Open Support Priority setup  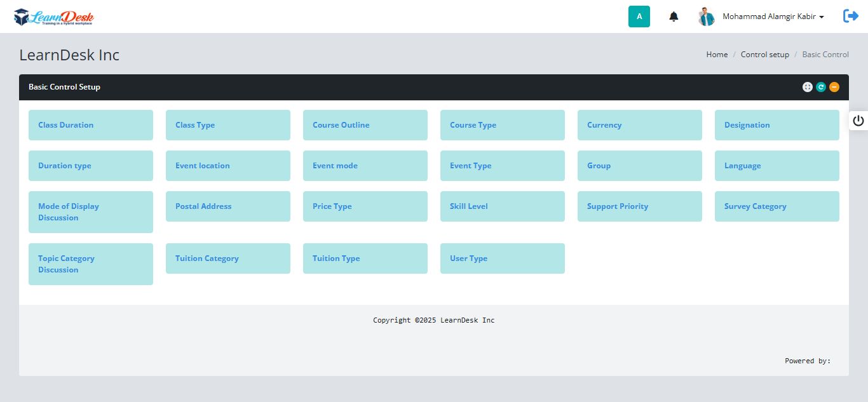tap(640, 206)
